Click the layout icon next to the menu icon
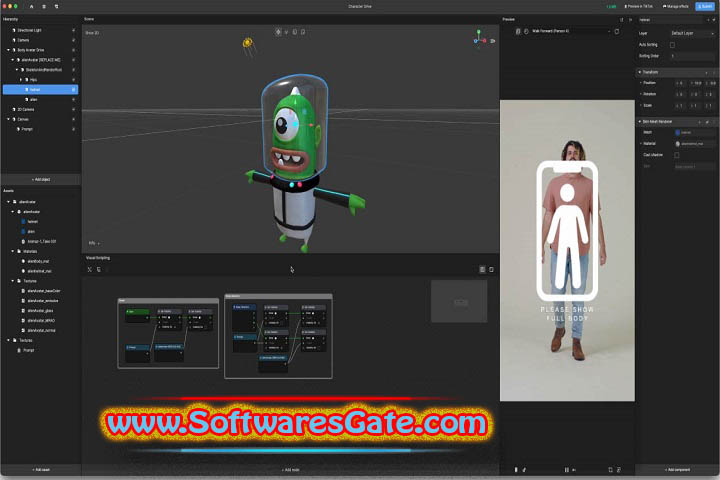 [x=56, y=6]
